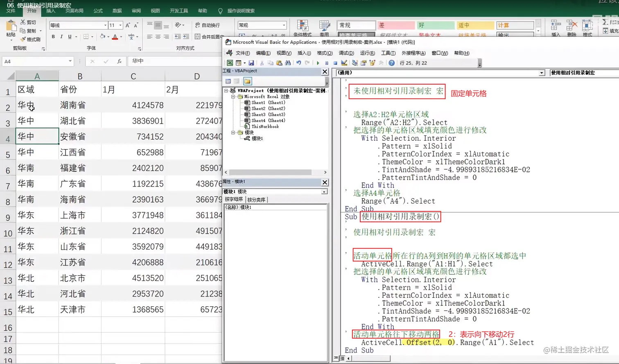619x364 pixels.
Task: Open Project Explorer icon in VBA toolbar
Action: tap(355, 63)
